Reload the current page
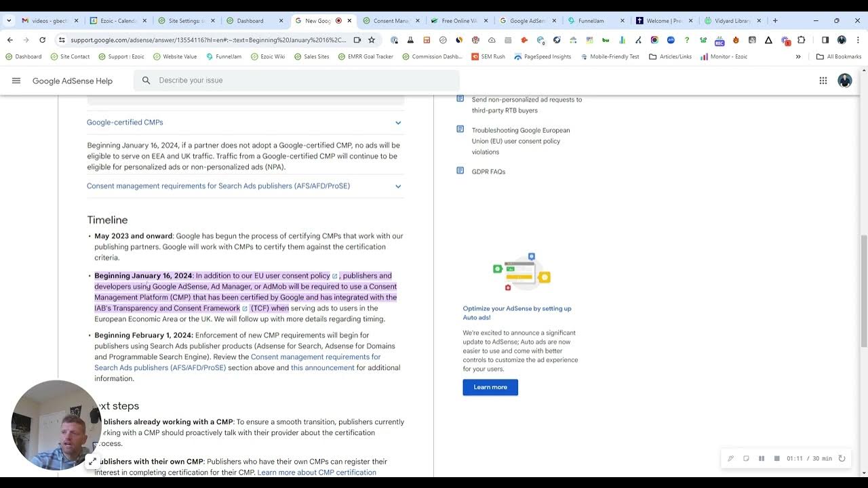 [x=43, y=40]
